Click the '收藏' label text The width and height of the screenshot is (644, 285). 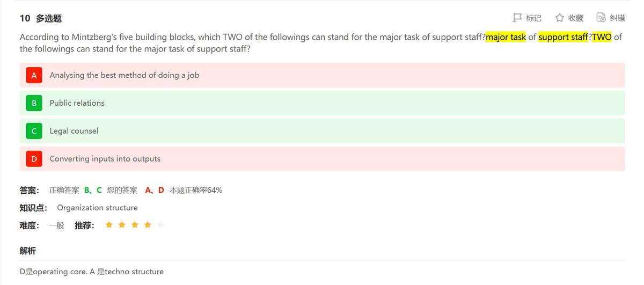pos(575,18)
